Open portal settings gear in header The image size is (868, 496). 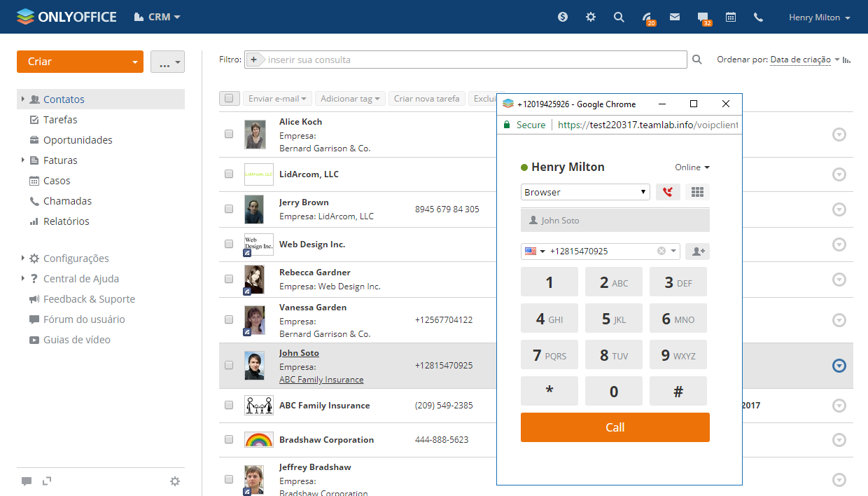(x=591, y=17)
